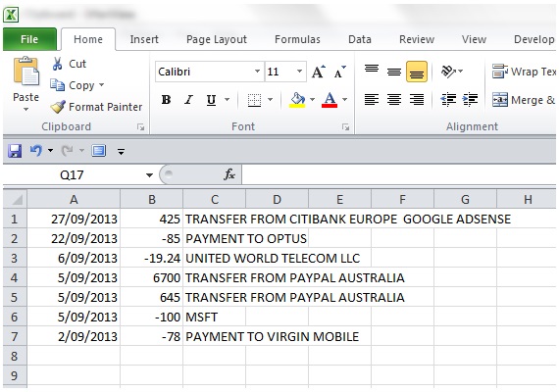559x392 pixels.
Task: Click the Wrap Text button
Action: click(524, 72)
